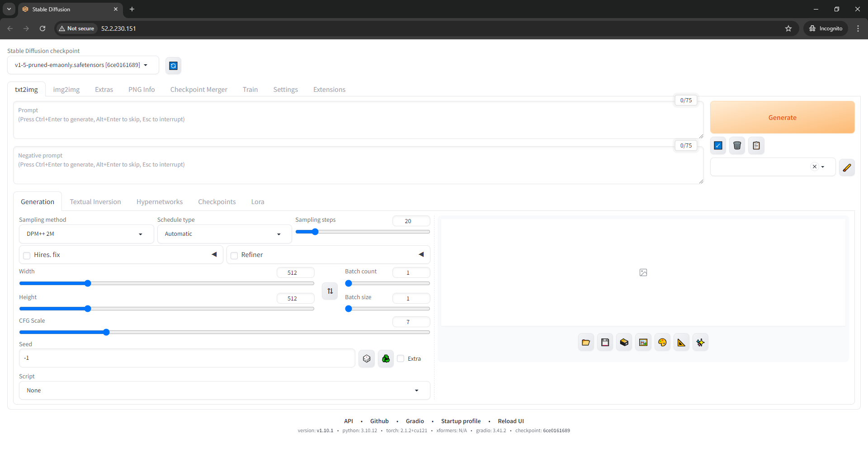
Task: Open the Gradio link
Action: coord(415,421)
